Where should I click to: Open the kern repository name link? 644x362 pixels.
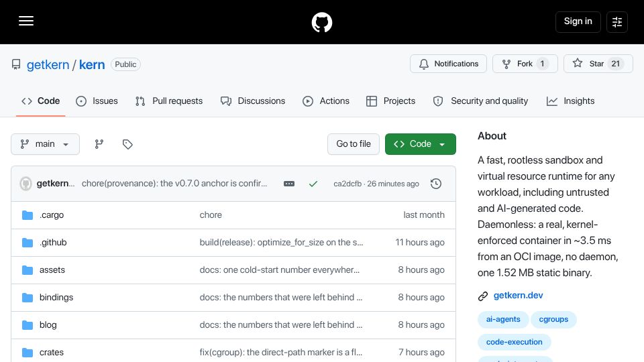92,64
